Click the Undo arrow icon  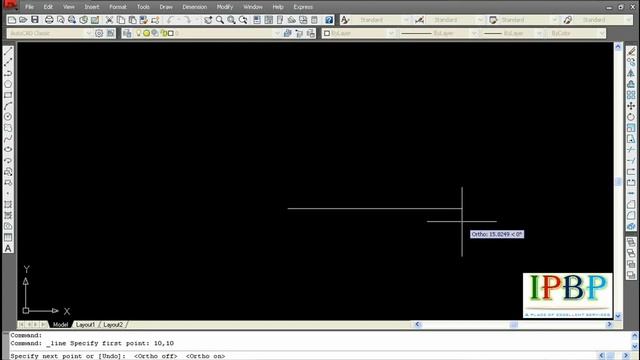[x=170, y=20]
